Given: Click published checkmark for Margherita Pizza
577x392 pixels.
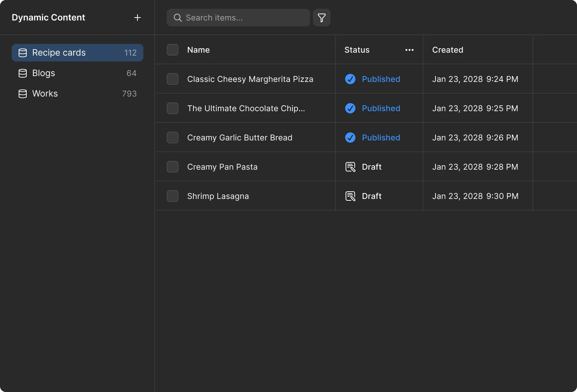Looking at the screenshot, I should 350,79.
